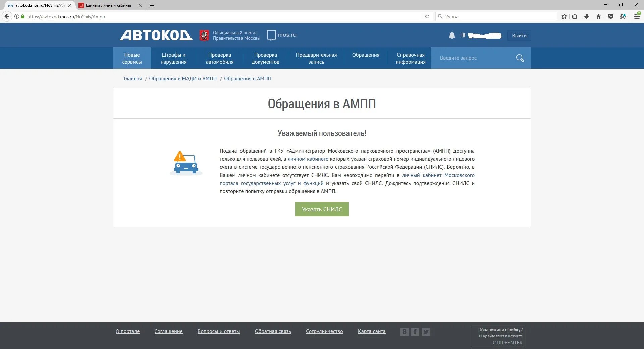Go to browser home page icon
This screenshot has height=349, width=644.
pos(599,16)
